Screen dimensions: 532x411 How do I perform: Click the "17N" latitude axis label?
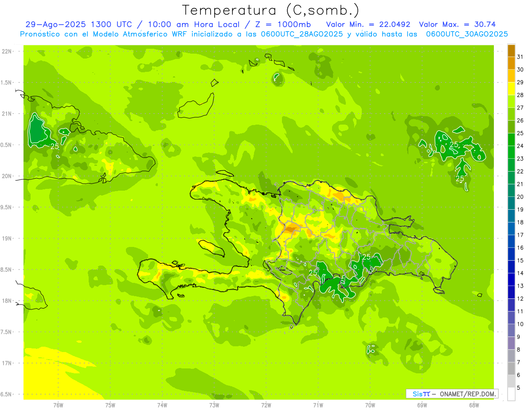tap(7, 364)
